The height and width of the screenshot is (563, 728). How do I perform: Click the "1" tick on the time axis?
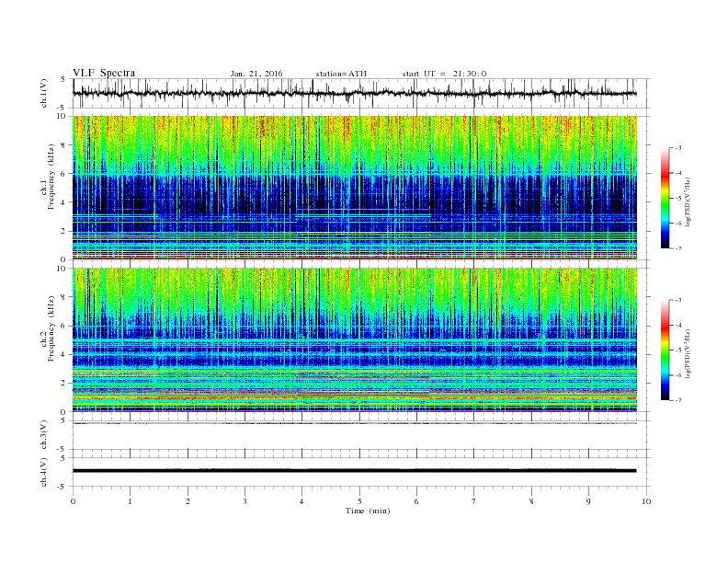130,501
